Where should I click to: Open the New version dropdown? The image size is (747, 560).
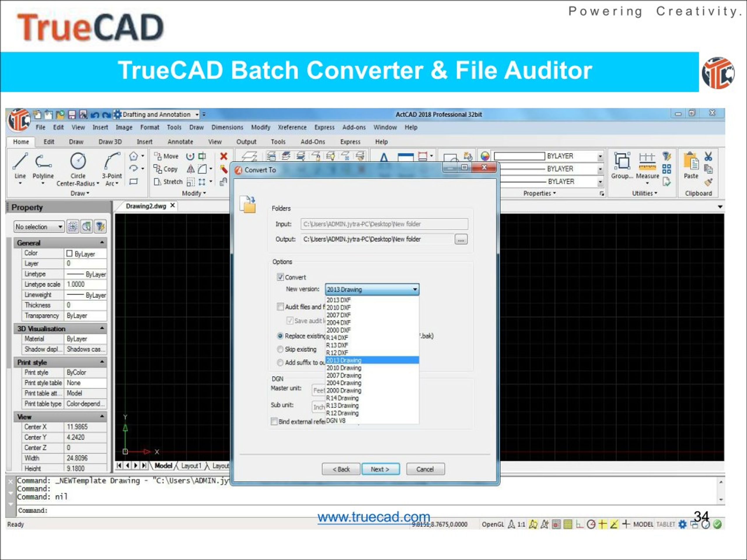372,289
